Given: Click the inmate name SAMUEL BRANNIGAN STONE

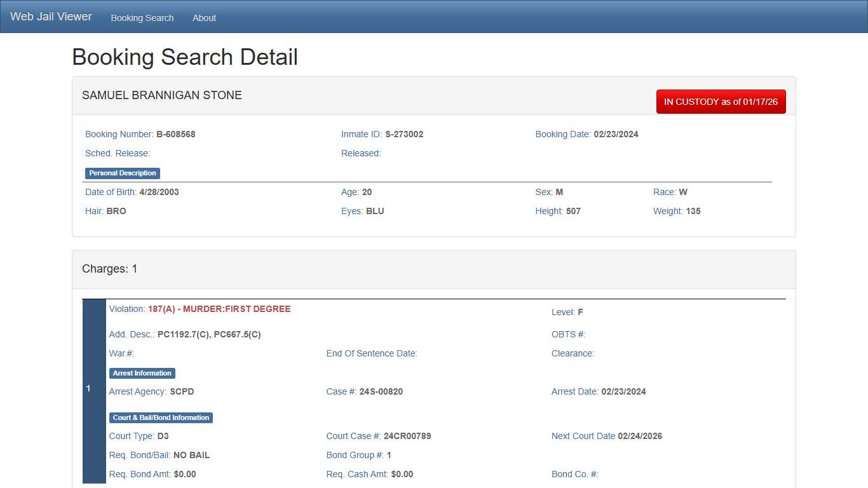Looking at the screenshot, I should point(162,95).
